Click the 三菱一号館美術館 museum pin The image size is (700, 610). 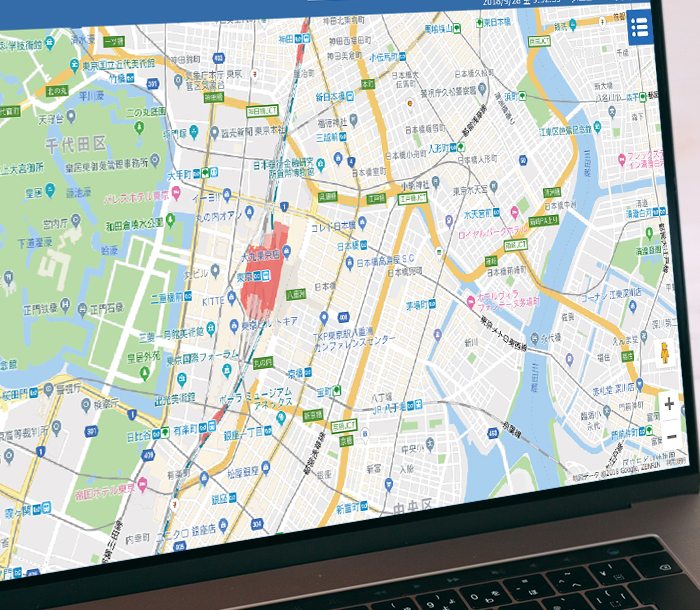tap(210, 329)
